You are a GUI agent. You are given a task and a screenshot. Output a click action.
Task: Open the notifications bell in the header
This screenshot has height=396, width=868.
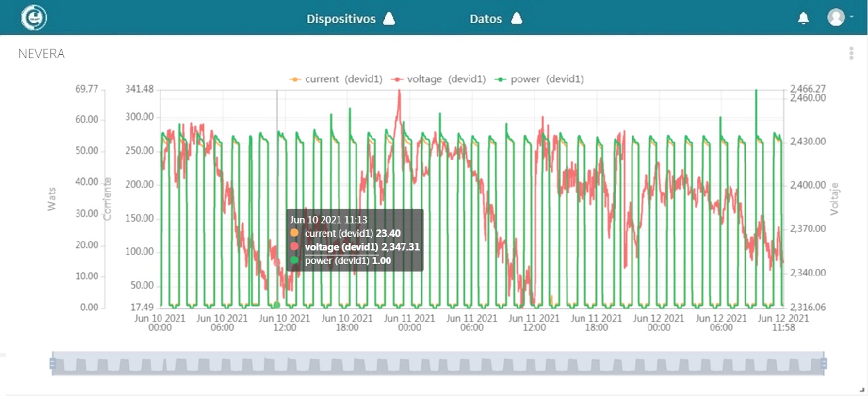pos(804,18)
